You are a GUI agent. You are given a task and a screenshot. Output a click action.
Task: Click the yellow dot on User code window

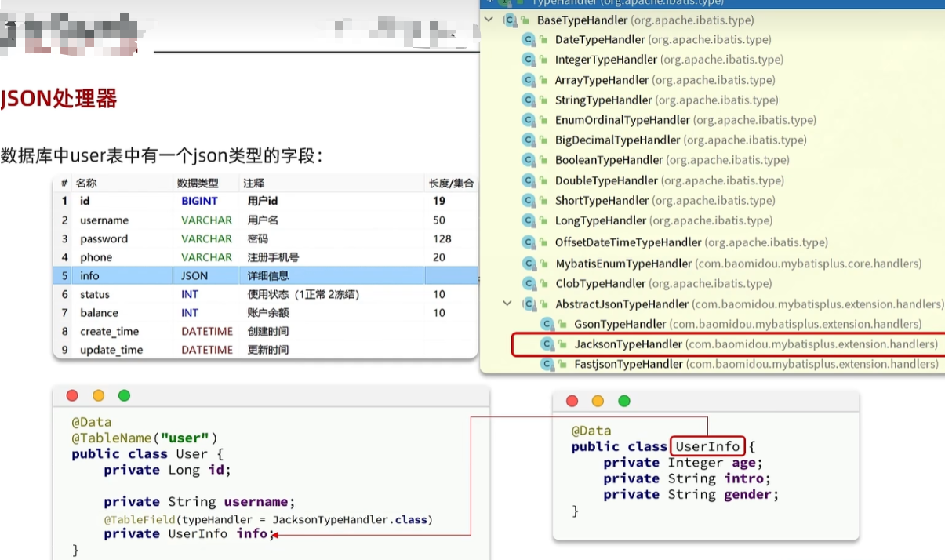pos(98,396)
